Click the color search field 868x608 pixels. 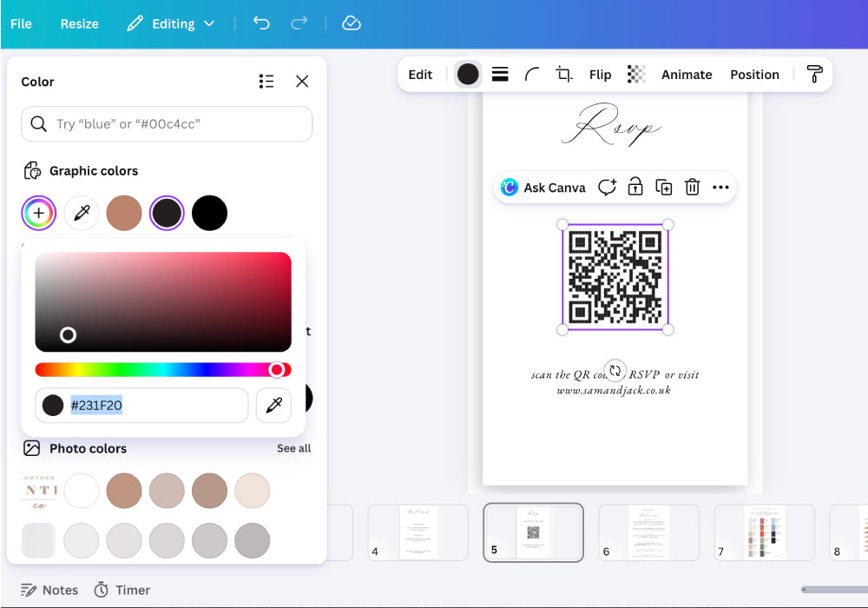pos(167,123)
